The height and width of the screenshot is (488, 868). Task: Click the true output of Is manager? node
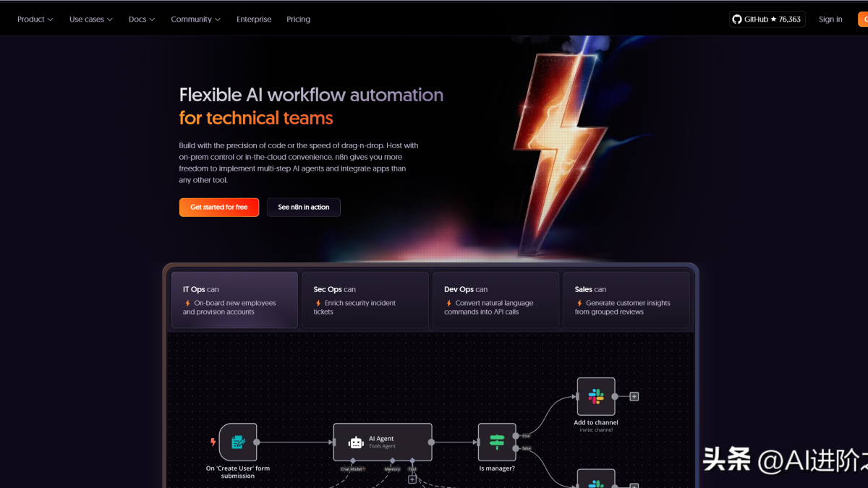[x=516, y=436]
